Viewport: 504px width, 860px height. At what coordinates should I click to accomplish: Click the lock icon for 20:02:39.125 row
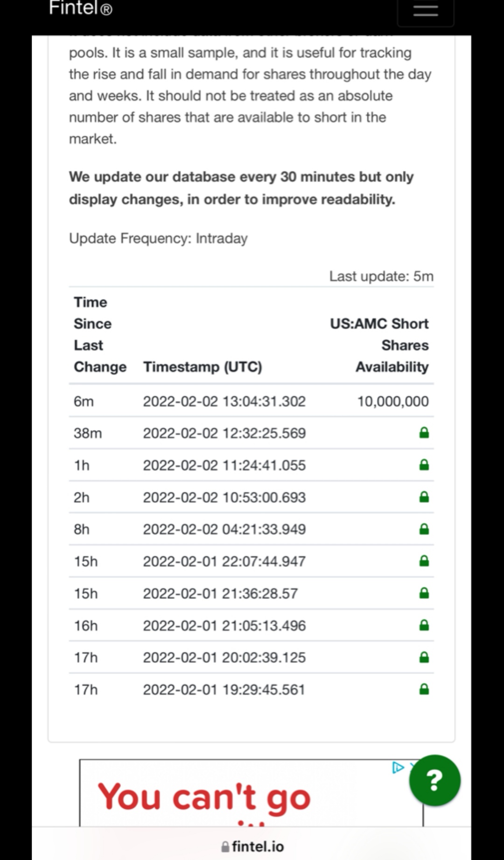tap(424, 657)
